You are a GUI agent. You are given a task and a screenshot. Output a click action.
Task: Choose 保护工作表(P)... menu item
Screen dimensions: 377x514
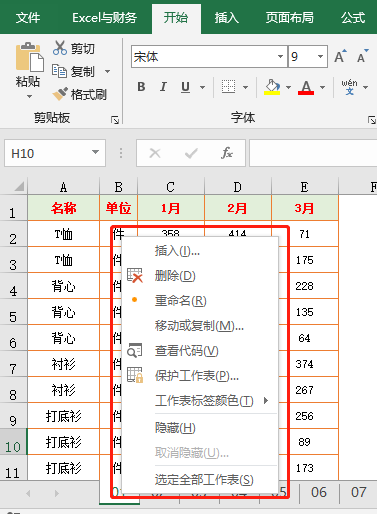coord(200,376)
